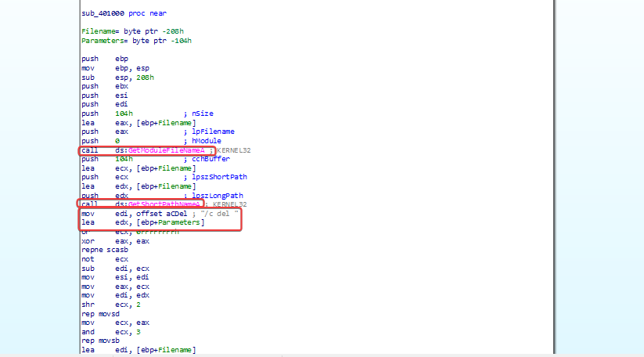Select the 'mov edi, edx' instruction
The image size is (644, 357).
(x=115, y=295)
